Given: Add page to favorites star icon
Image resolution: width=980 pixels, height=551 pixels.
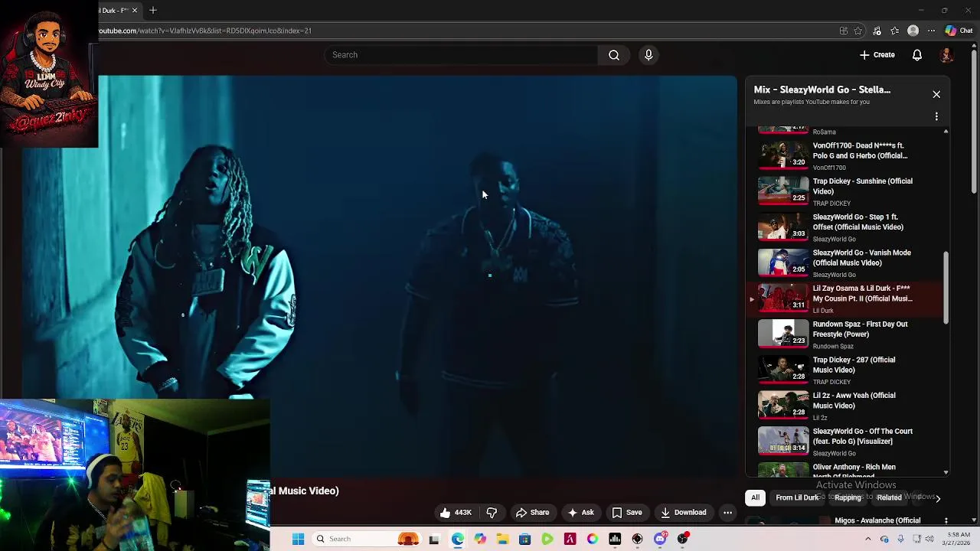Looking at the screenshot, I should [x=858, y=31].
